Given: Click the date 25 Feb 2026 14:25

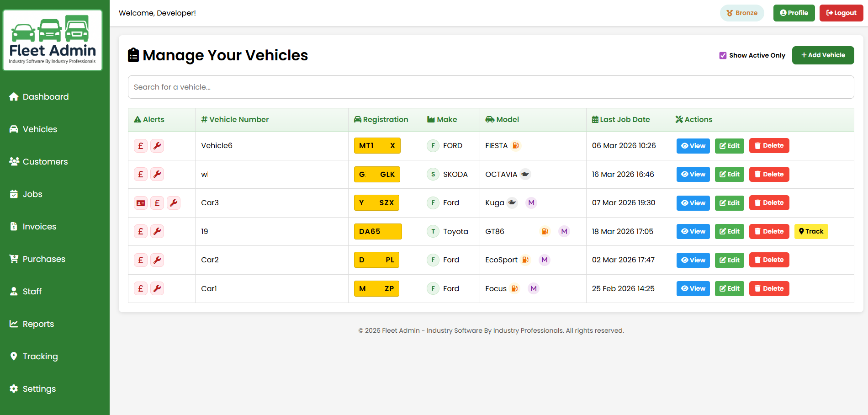Looking at the screenshot, I should tap(623, 288).
